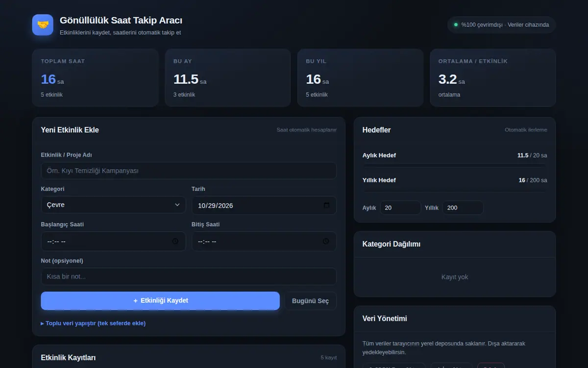Edit the Yıllık goal input showing 200
Screen dimensions: 588x368
(x=463, y=208)
